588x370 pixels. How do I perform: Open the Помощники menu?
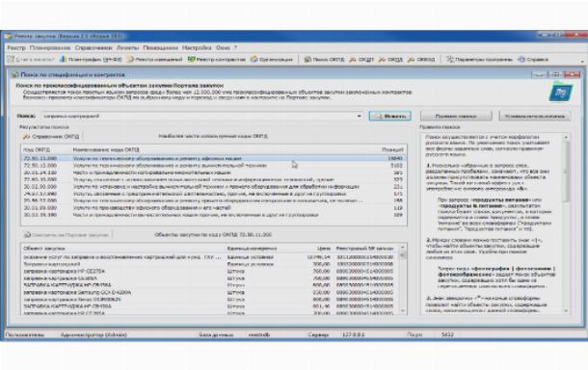[161, 48]
